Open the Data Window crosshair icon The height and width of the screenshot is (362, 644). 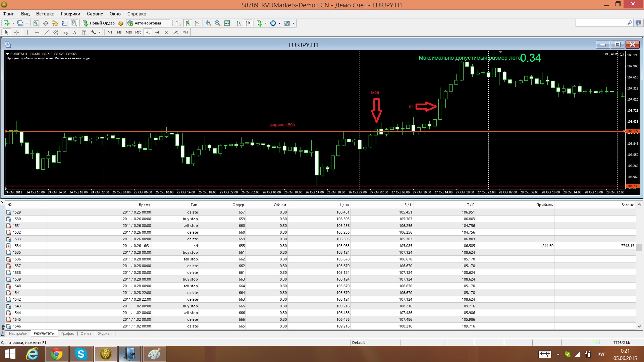point(46,23)
